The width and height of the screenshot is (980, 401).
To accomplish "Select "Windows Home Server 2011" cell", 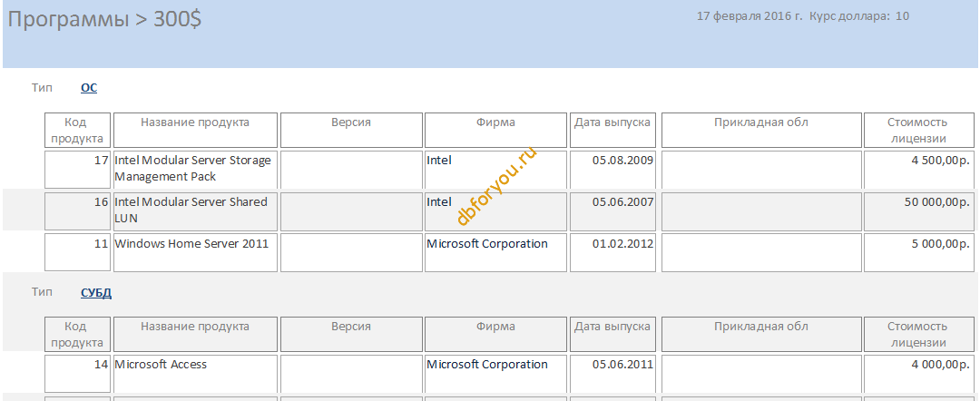I will point(195,253).
